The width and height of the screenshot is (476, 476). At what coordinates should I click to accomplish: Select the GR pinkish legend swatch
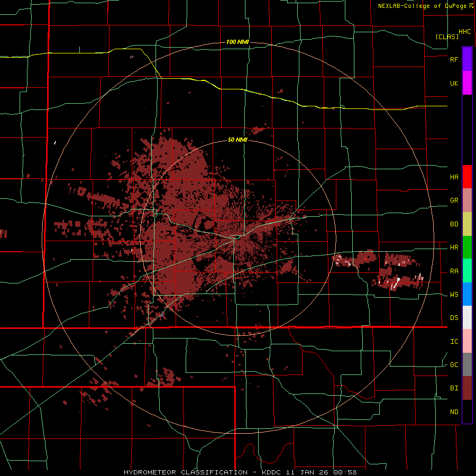tap(467, 200)
